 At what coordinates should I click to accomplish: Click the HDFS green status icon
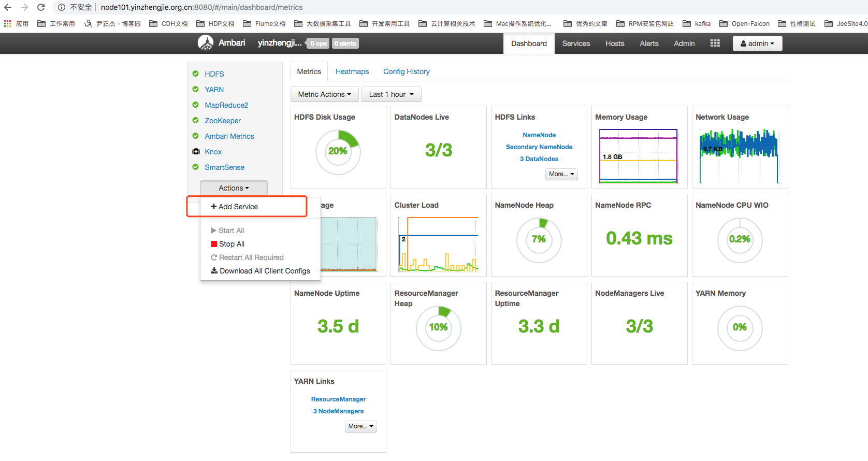pyautogui.click(x=196, y=74)
